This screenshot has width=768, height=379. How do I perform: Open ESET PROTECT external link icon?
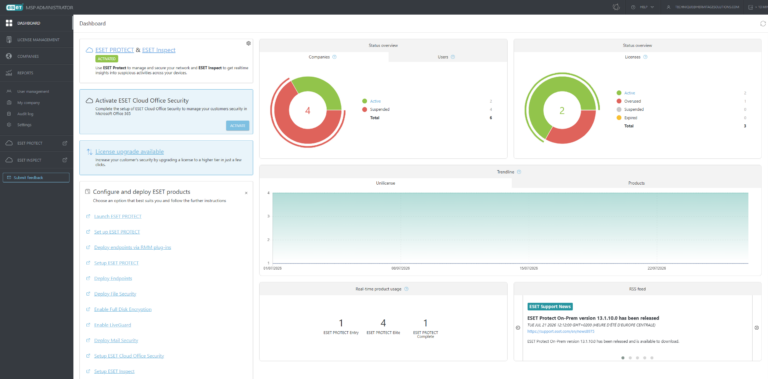tap(65, 143)
